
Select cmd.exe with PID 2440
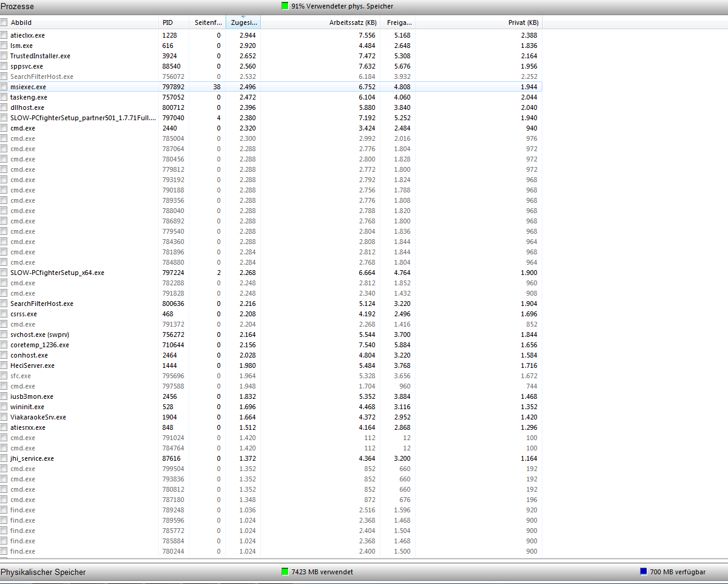22,128
